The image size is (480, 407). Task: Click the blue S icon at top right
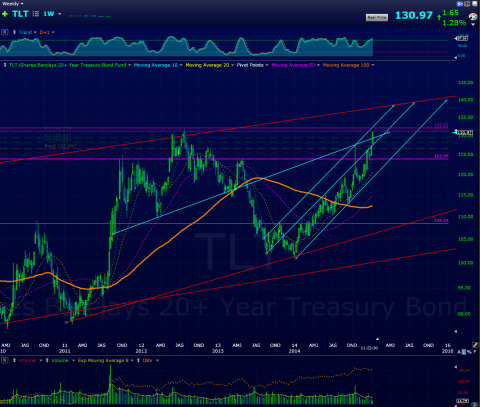pyautogui.click(x=460, y=4)
